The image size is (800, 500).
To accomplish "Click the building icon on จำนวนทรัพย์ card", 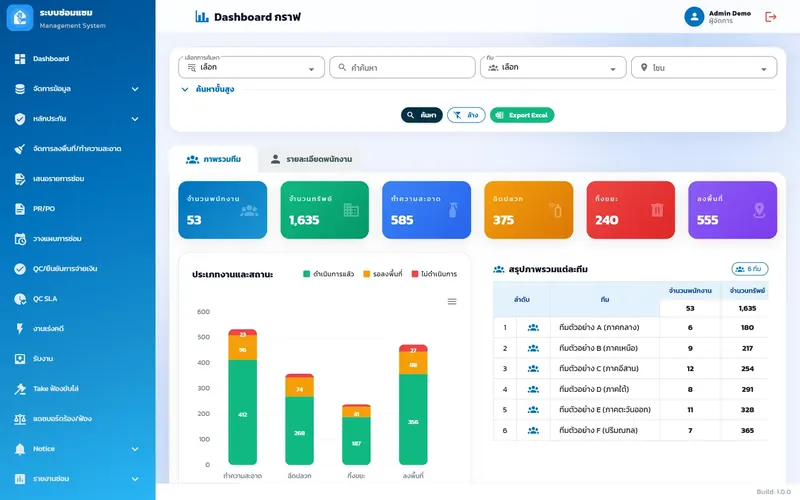I will click(351, 210).
